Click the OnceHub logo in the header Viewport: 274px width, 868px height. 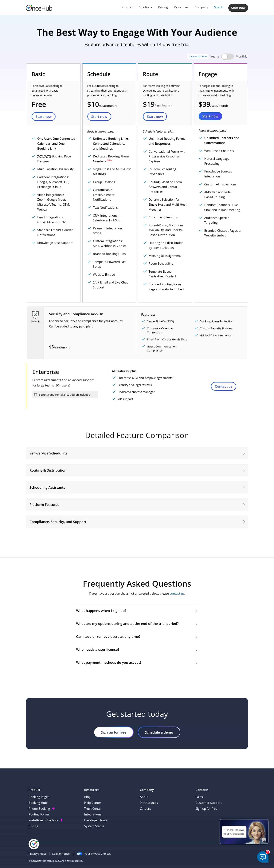pyautogui.click(x=39, y=8)
